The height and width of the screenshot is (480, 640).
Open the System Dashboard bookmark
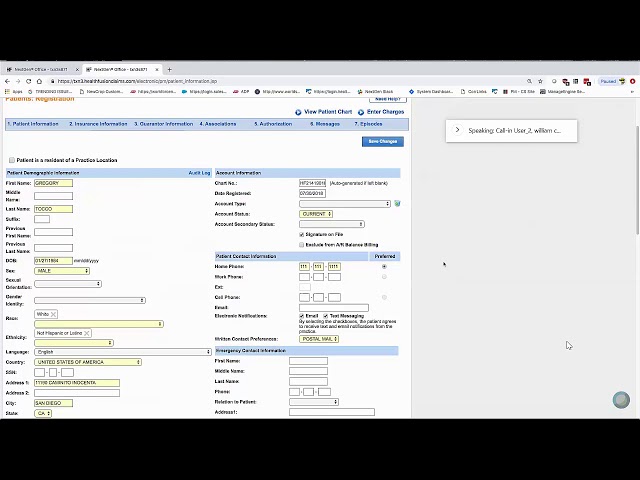point(431,91)
